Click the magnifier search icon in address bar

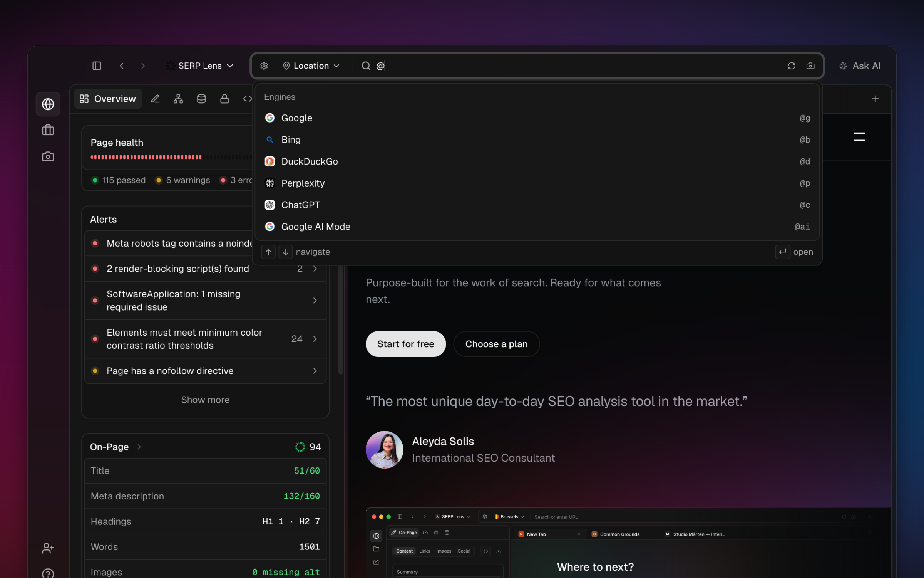366,66
